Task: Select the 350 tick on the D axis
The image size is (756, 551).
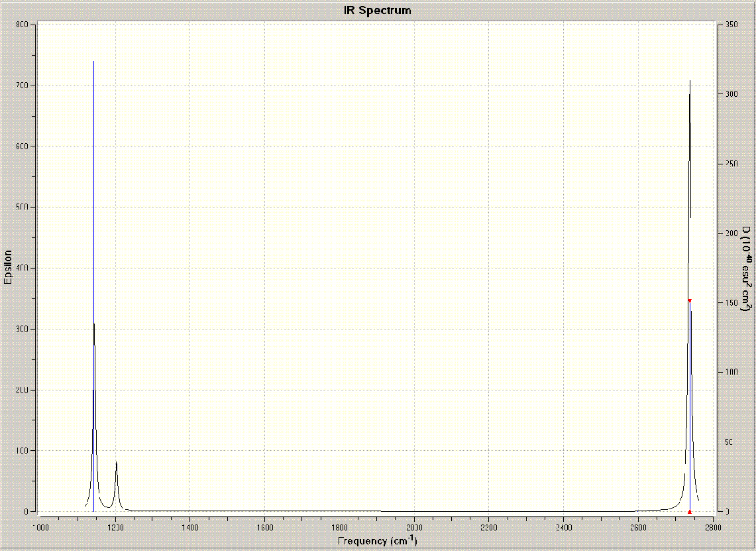Action: 731,25
